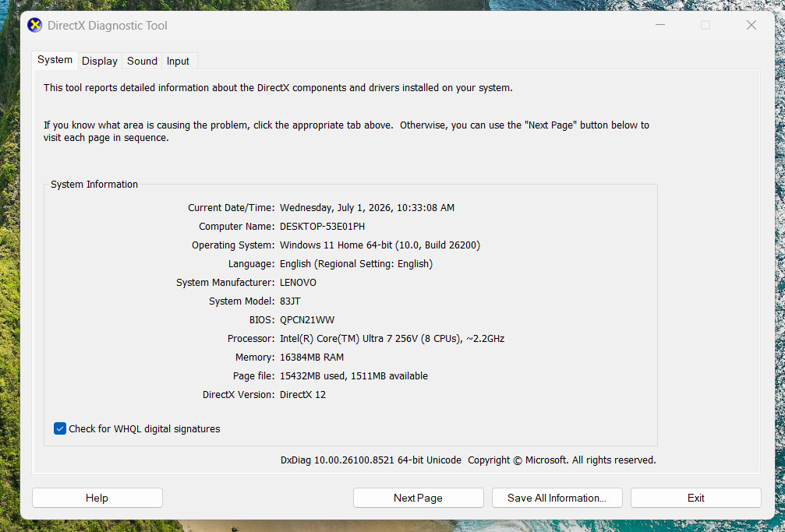Open the Display tab
Image resolution: width=785 pixels, height=532 pixels.
[x=100, y=61]
